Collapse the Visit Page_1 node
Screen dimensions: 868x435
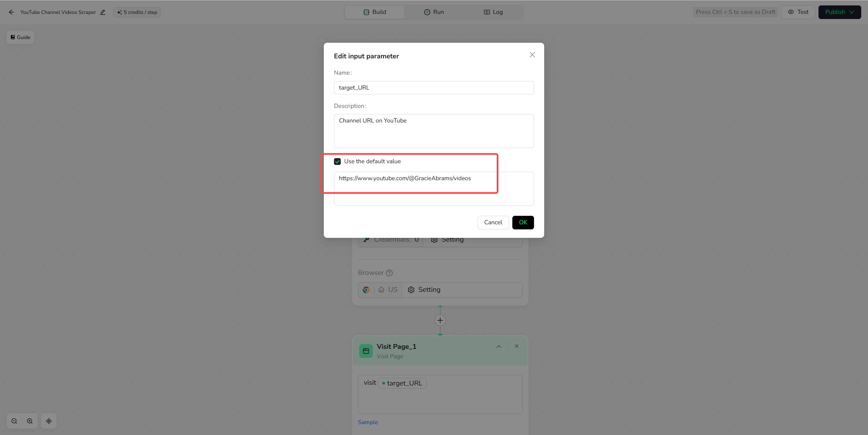pyautogui.click(x=499, y=346)
